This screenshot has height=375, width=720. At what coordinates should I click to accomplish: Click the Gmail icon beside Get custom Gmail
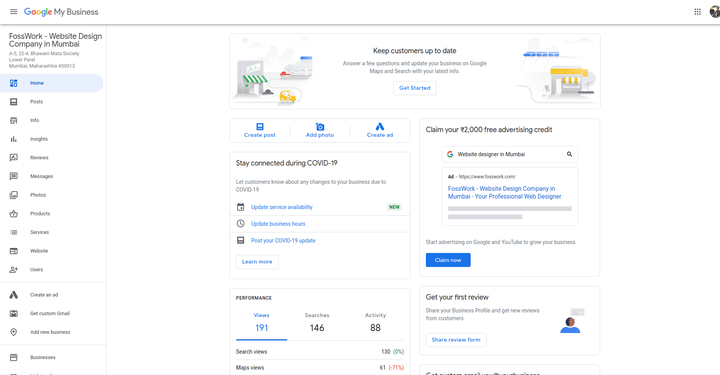click(x=14, y=313)
